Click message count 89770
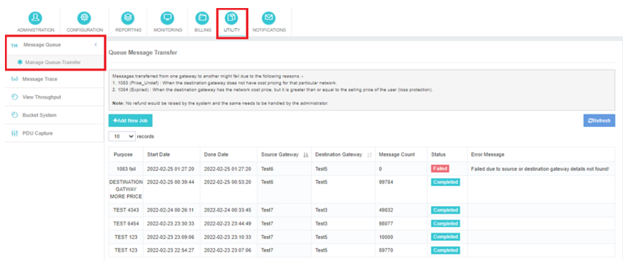644x269 pixels. tap(386, 250)
